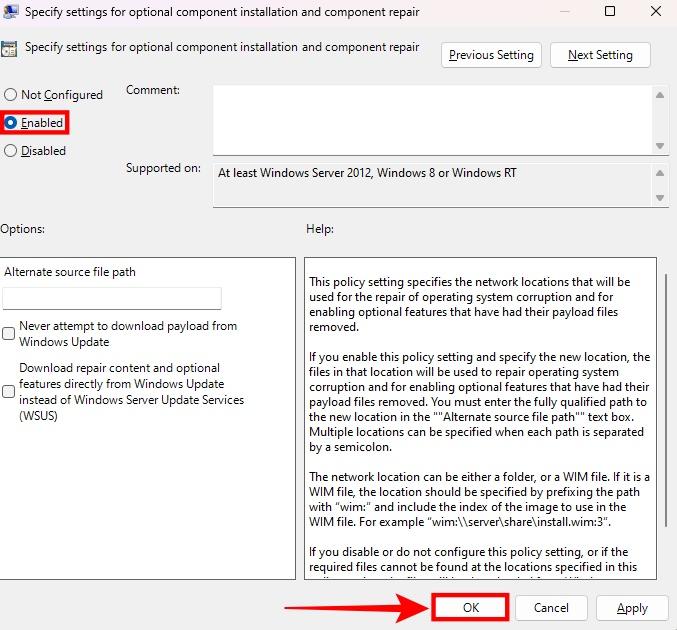Confirm with the OK button

click(471, 608)
